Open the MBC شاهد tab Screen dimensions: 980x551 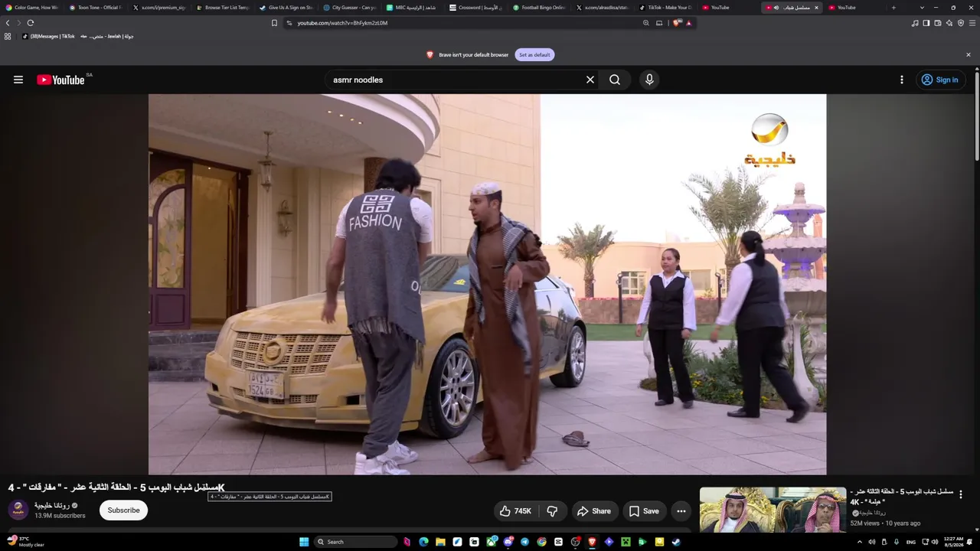pyautogui.click(x=413, y=8)
